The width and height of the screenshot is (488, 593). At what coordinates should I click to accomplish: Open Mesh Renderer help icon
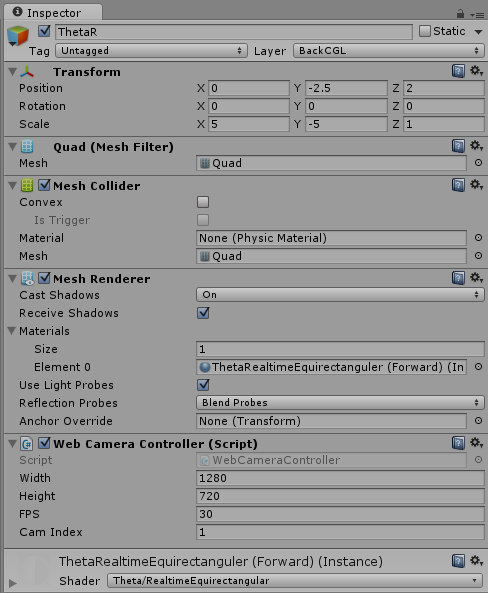coord(458,278)
